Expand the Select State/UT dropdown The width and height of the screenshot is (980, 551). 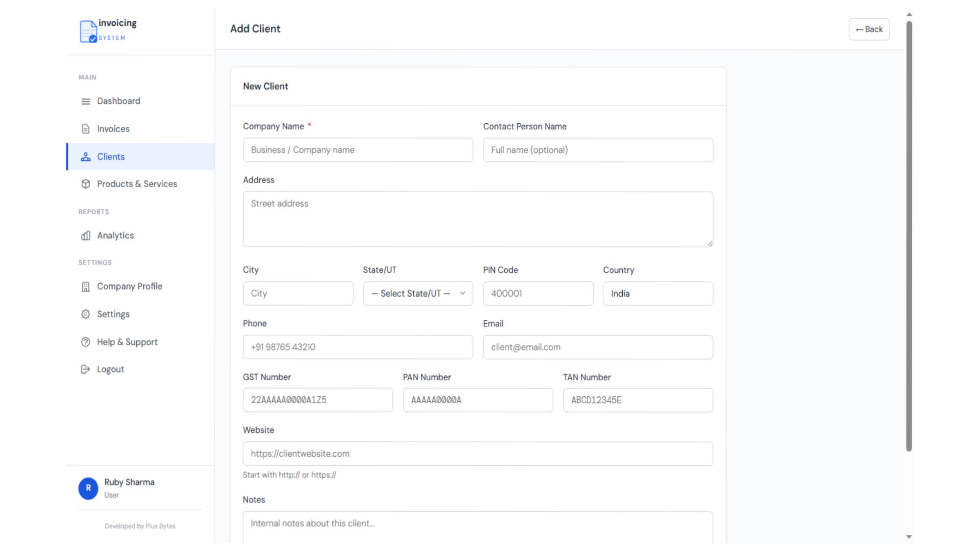coord(418,293)
